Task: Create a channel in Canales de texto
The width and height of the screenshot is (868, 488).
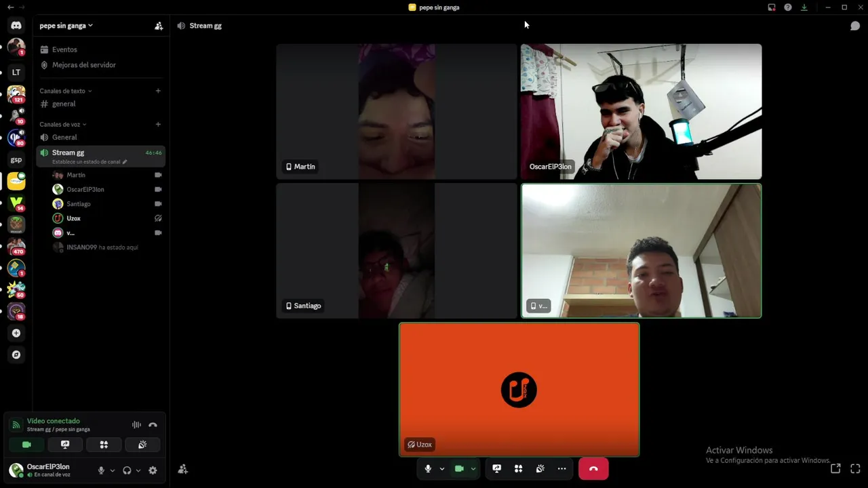Action: (x=158, y=91)
